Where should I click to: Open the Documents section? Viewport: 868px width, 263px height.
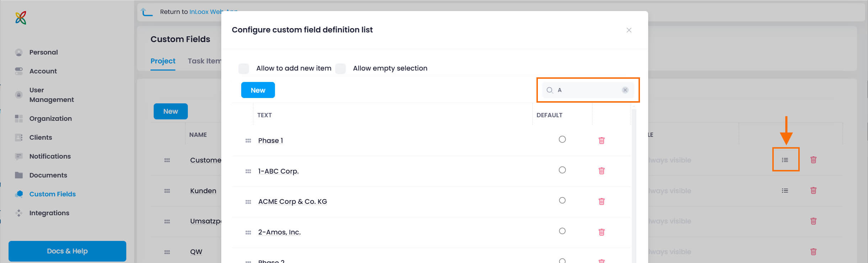[18, 175]
